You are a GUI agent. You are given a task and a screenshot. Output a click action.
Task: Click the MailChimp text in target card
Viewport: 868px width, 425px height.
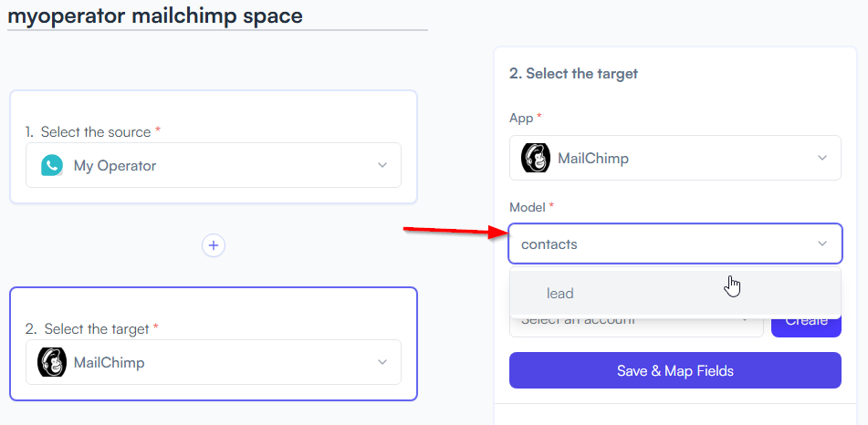(109, 362)
